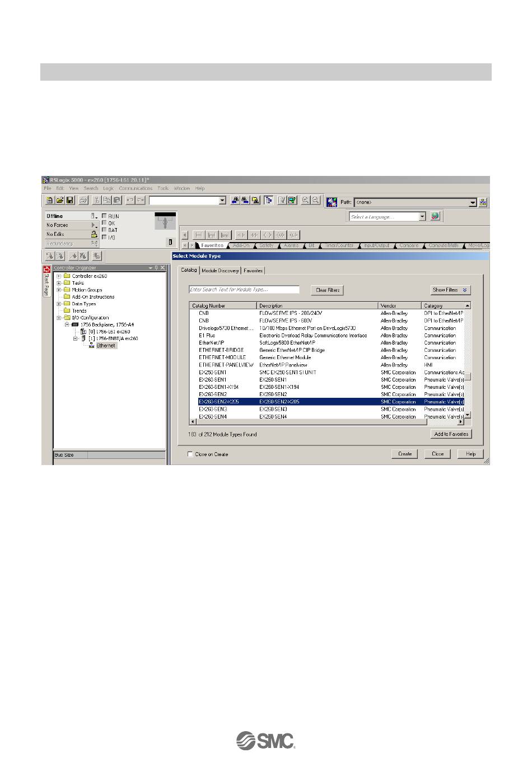Click the Create button
Viewport: 532px width, 762px height.
404,454
